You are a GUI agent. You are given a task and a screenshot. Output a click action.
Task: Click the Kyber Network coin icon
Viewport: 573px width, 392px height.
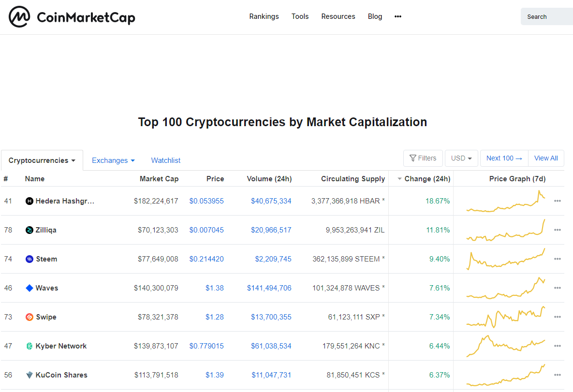tap(29, 346)
